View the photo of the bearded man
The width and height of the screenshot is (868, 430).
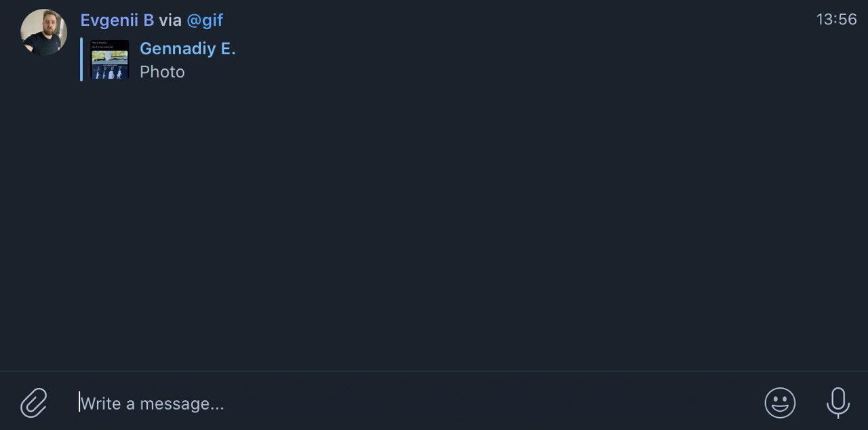(x=43, y=32)
